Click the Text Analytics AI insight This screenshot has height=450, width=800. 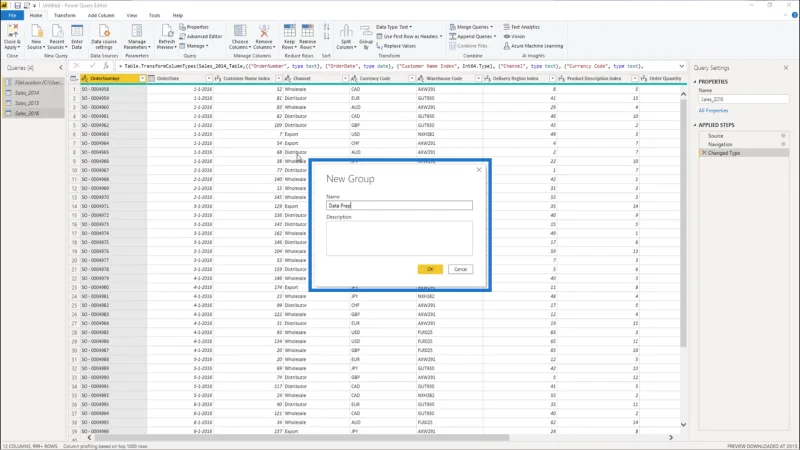521,27
